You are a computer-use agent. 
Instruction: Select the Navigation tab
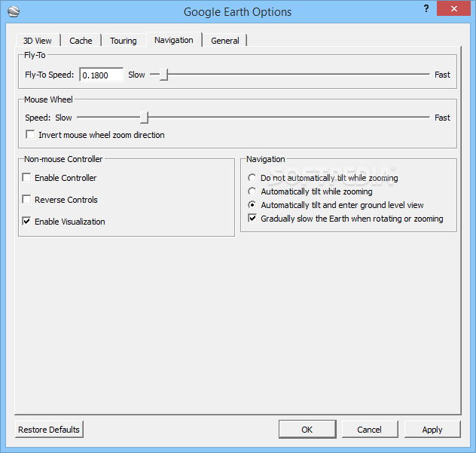click(174, 40)
